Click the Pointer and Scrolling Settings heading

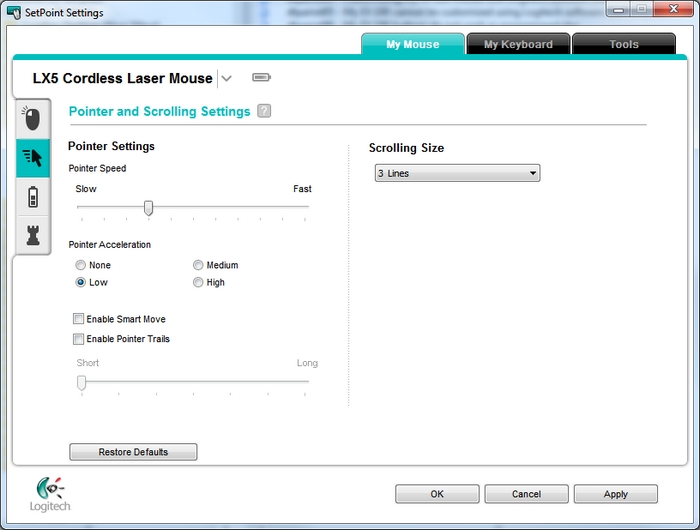click(159, 111)
